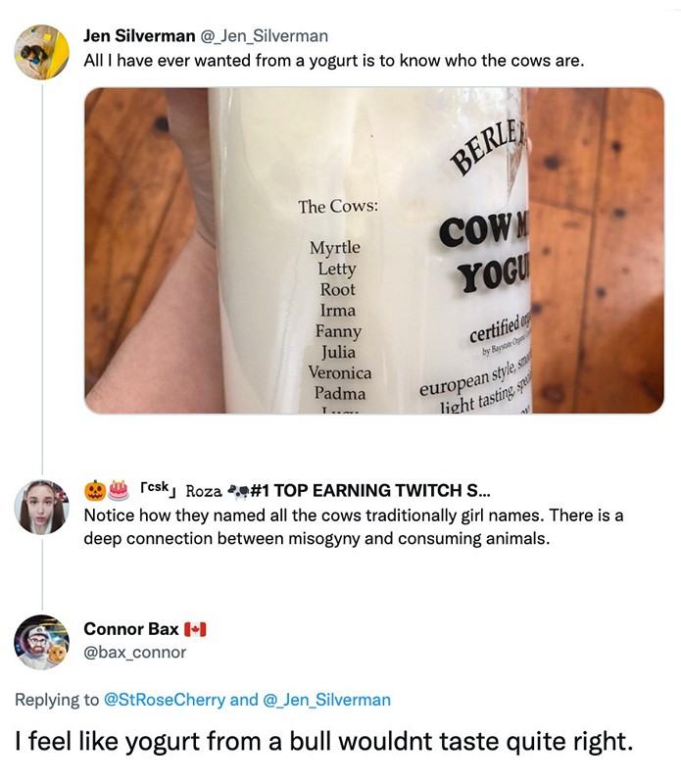The image size is (681, 784).
Task: Select Jen's tweet text about knowing the cows
Action: 333,61
